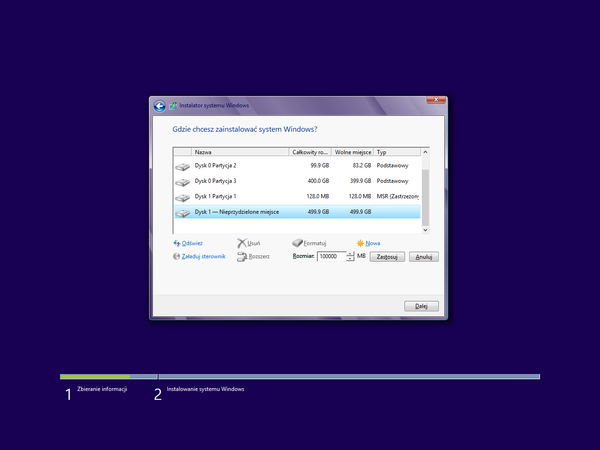Click the Formatuj drive icon
The width and height of the screenshot is (600, 450).
tap(297, 243)
